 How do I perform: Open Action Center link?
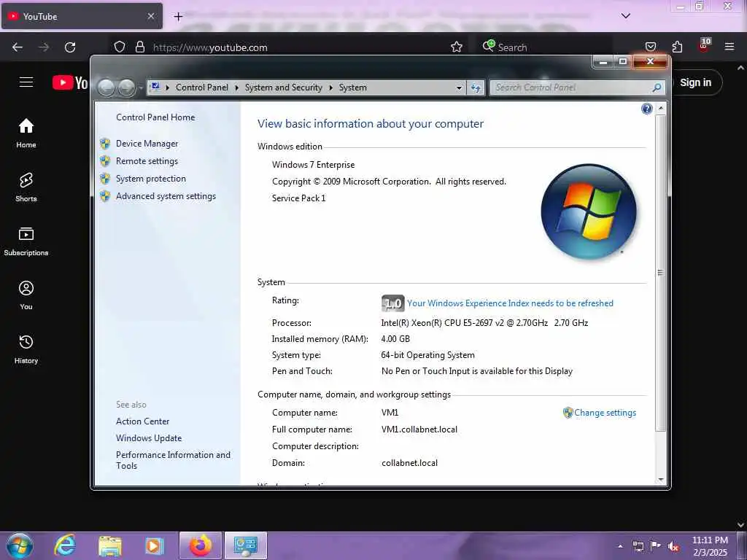point(142,421)
